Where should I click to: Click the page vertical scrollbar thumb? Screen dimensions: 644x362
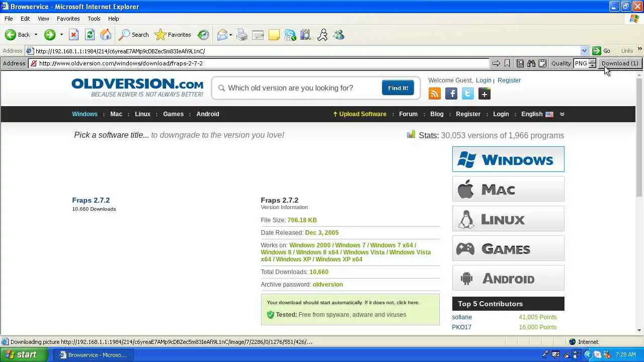tap(639, 138)
